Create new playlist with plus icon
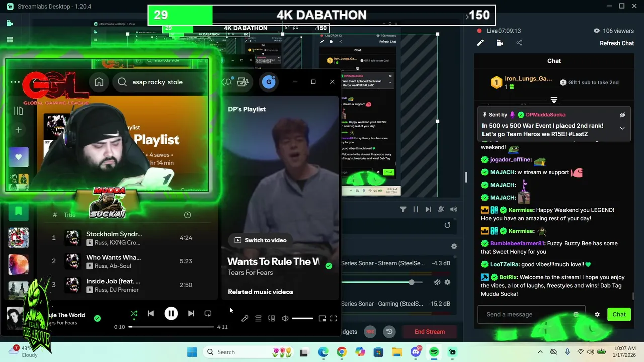Viewport: 644px width, 362px height. (18, 130)
